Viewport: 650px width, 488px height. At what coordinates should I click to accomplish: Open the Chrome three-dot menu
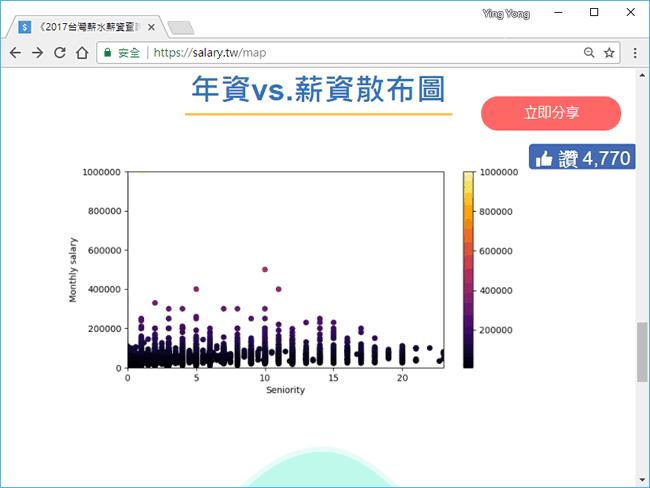pyautogui.click(x=635, y=53)
